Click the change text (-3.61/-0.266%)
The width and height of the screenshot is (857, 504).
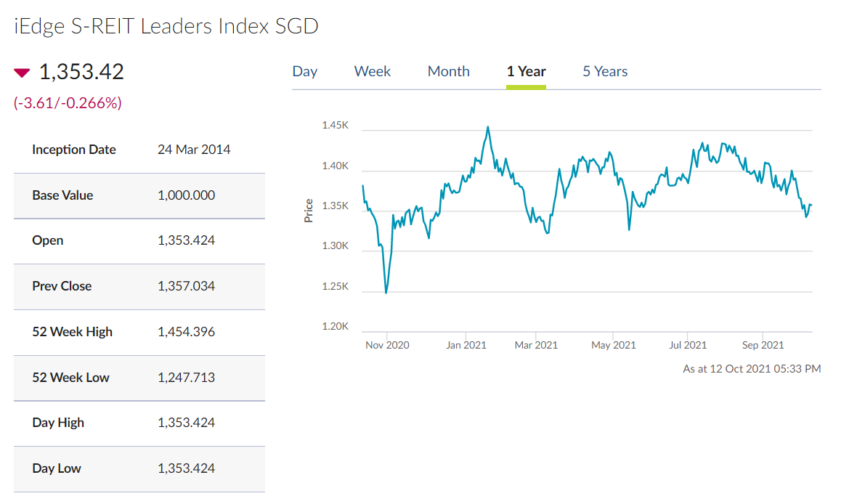[68, 103]
